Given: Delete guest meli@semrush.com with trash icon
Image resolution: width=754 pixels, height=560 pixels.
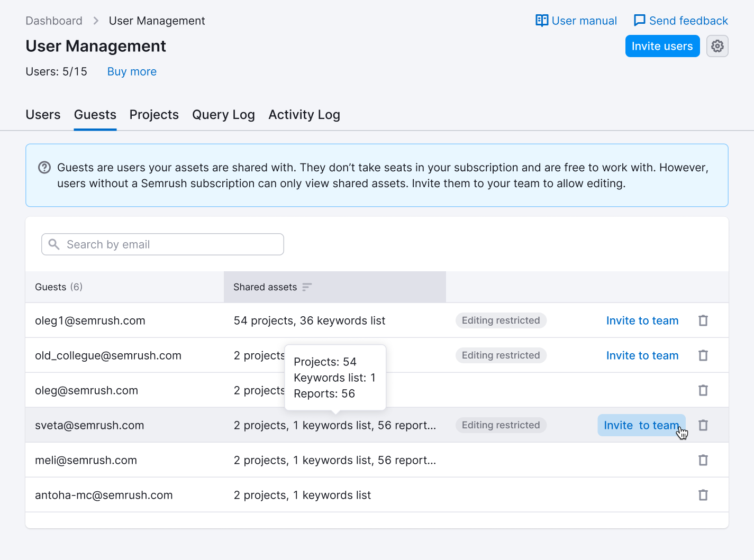Looking at the screenshot, I should coord(703,460).
